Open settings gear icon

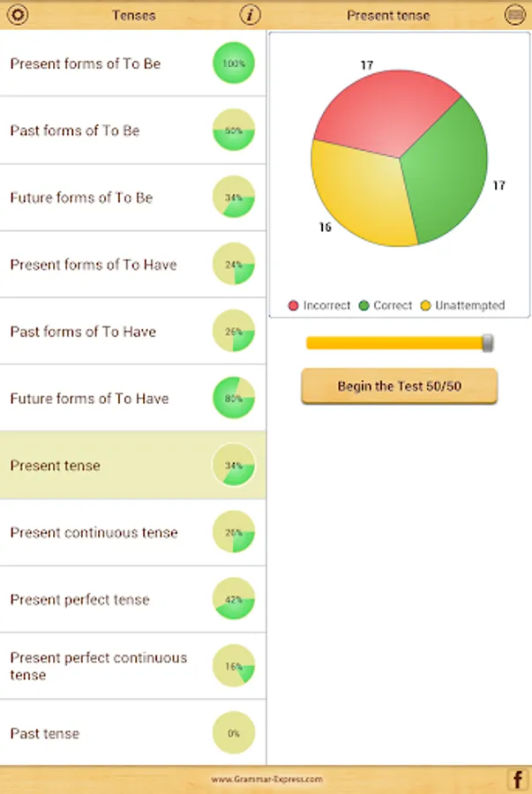(17, 15)
